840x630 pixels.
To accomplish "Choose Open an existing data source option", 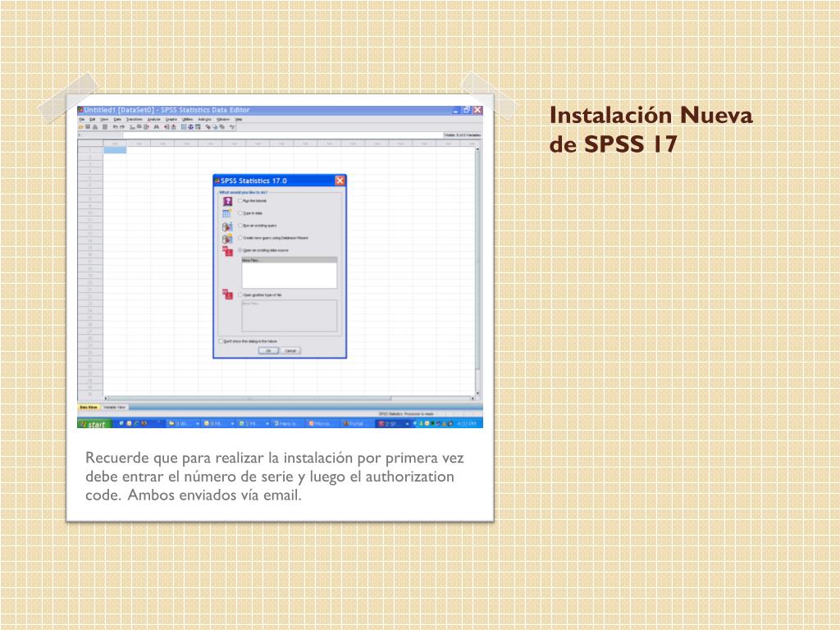I will [x=240, y=250].
